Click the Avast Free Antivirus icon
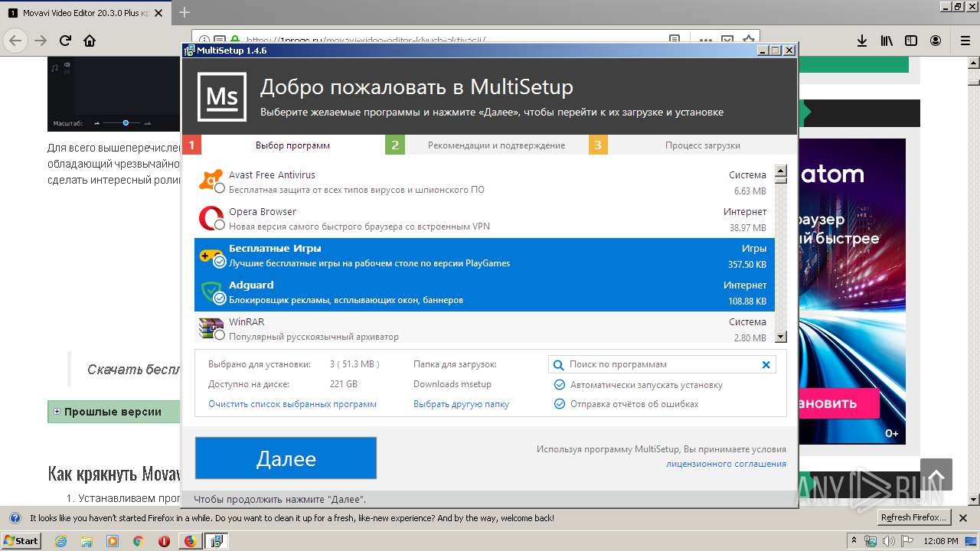The width and height of the screenshot is (980, 551). (x=211, y=181)
